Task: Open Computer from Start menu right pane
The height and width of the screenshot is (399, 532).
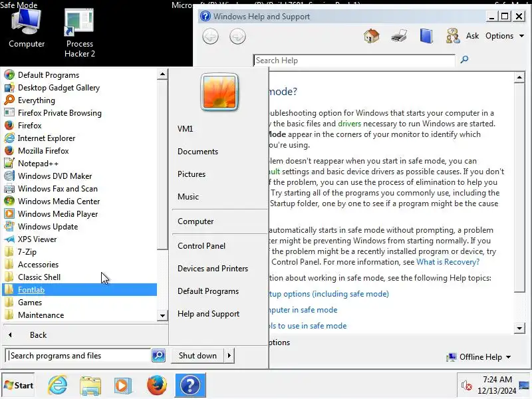Action: 219,221
